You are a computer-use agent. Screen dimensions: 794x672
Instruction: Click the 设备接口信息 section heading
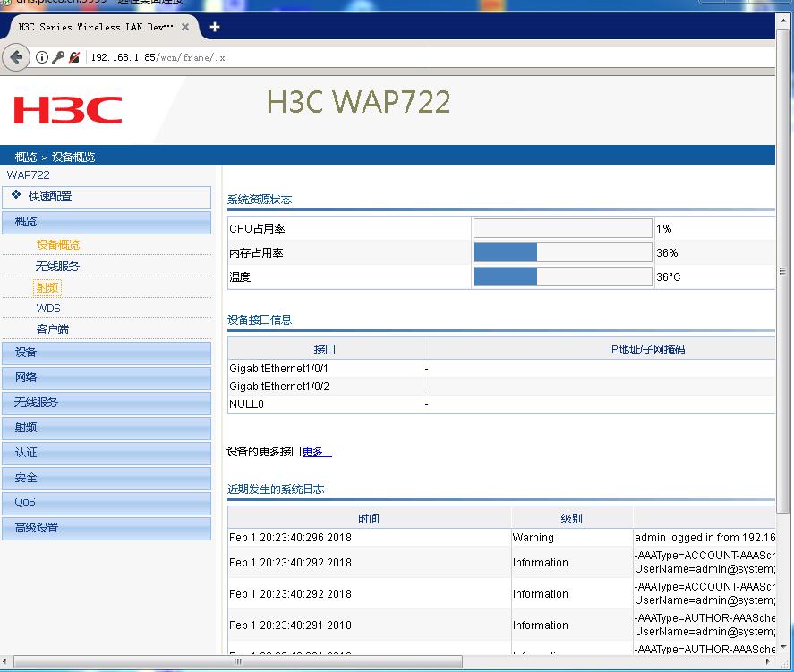pyautogui.click(x=260, y=319)
